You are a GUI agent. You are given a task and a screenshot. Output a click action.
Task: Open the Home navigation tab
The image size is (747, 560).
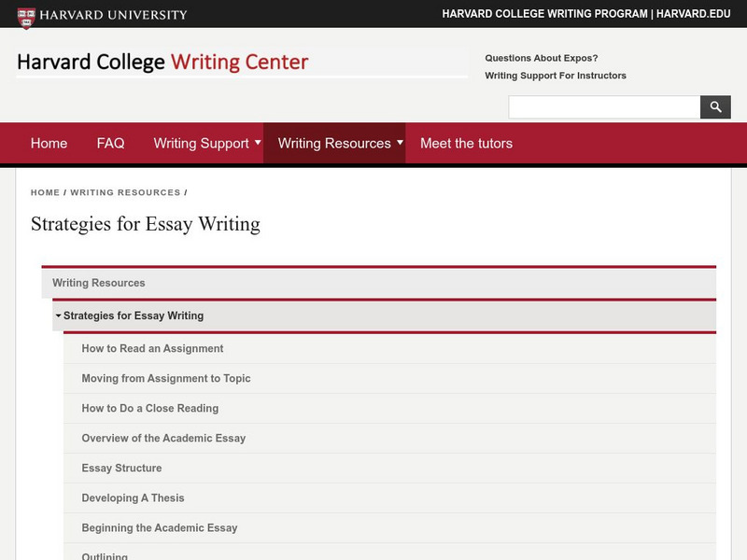click(49, 144)
